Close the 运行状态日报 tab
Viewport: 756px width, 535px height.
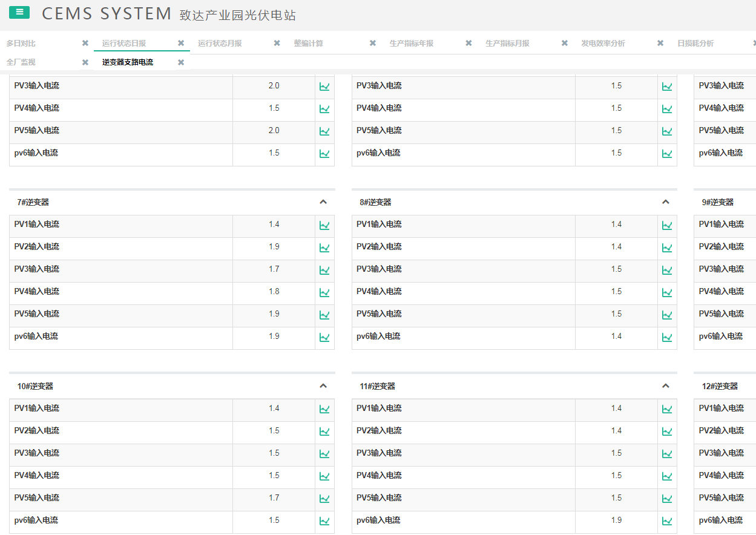[181, 44]
